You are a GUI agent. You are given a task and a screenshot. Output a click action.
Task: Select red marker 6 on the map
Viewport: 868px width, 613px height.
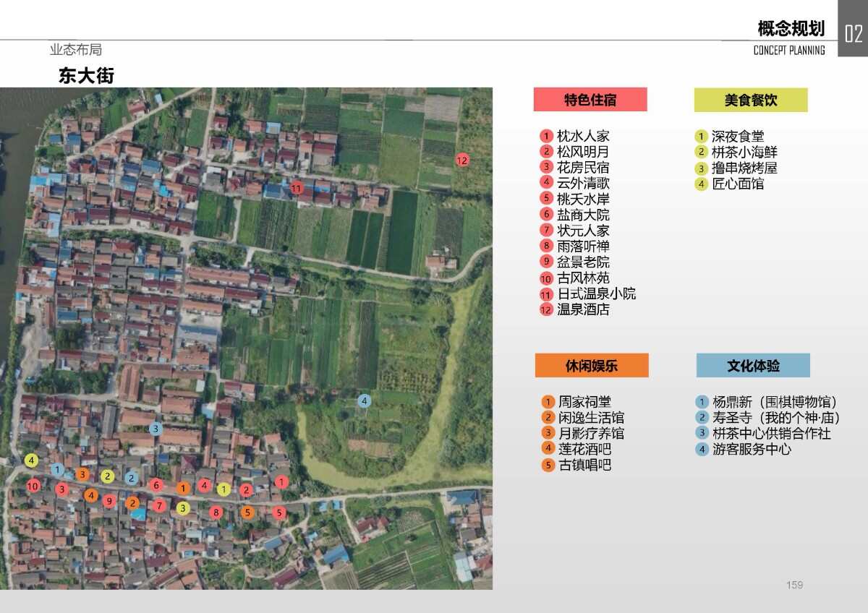(156, 485)
